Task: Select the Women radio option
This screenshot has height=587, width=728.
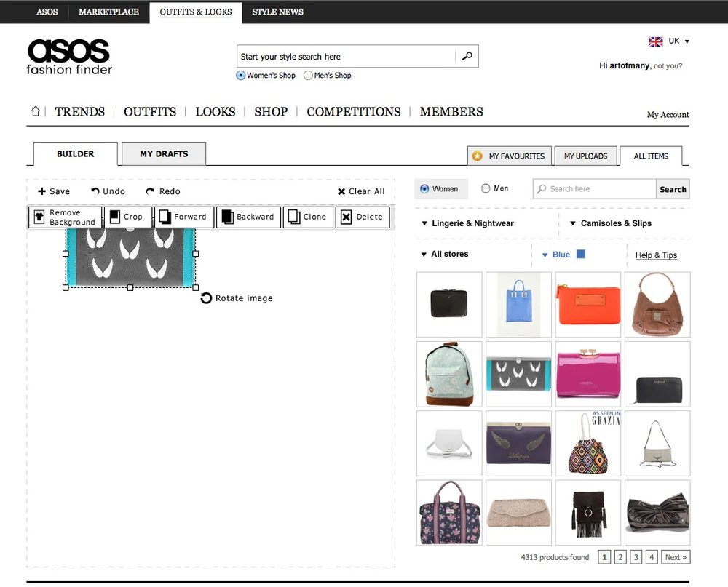Action: [x=425, y=188]
